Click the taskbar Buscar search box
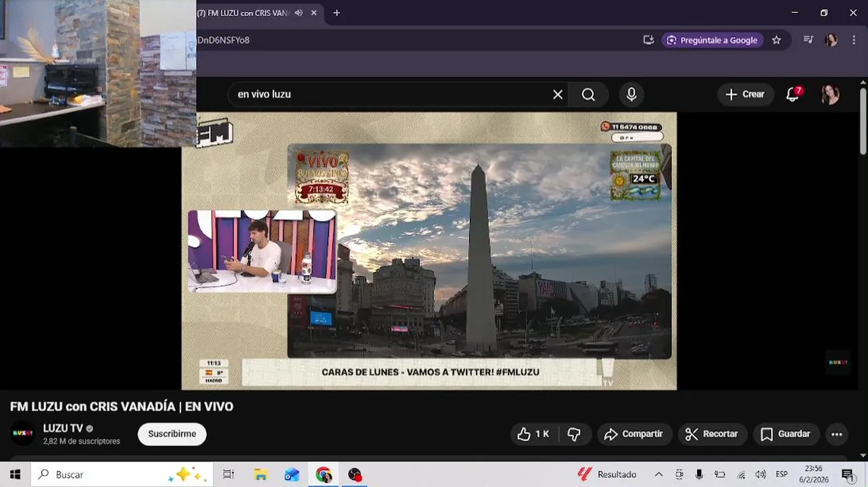The height and width of the screenshot is (487, 868). point(122,475)
